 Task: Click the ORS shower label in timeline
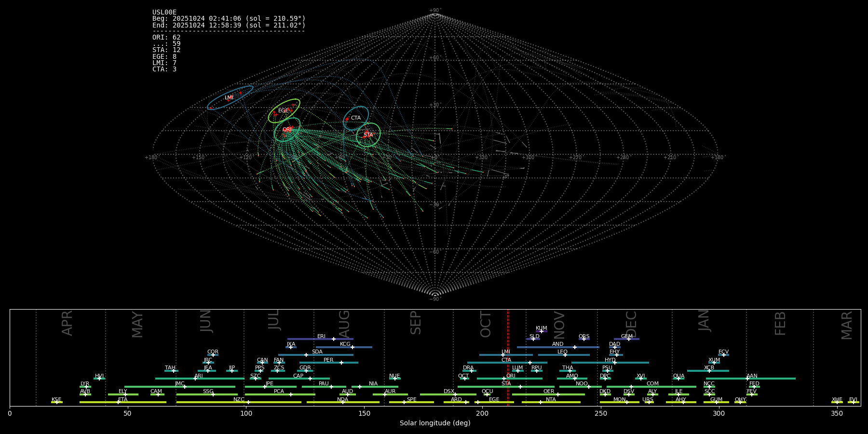tap(584, 337)
